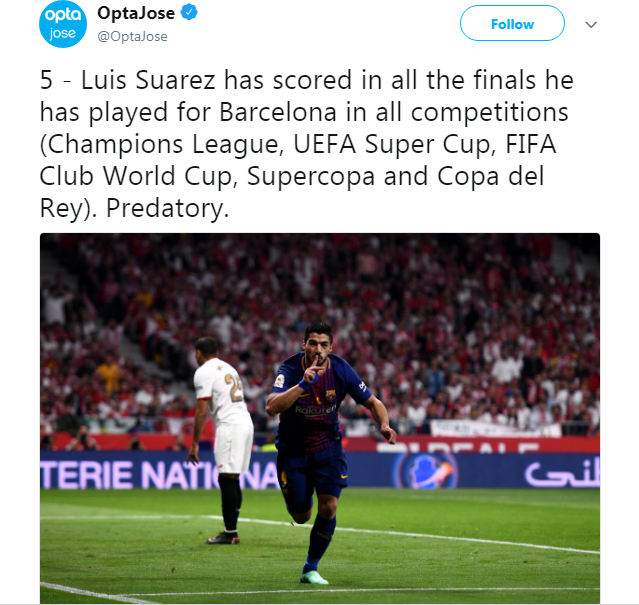
Task: Expand the tweet options chevron
Action: coord(591,24)
